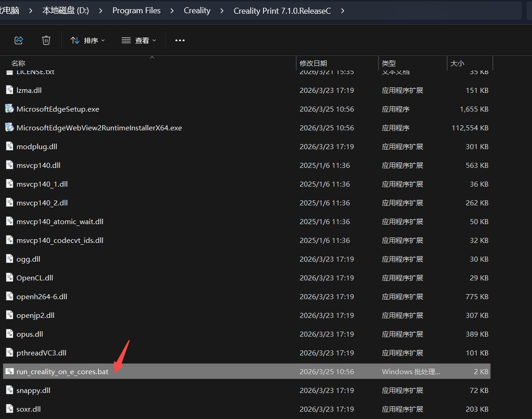Select the file name snappy.dll
The height and width of the screenshot is (419, 532).
pyautogui.click(x=33, y=391)
